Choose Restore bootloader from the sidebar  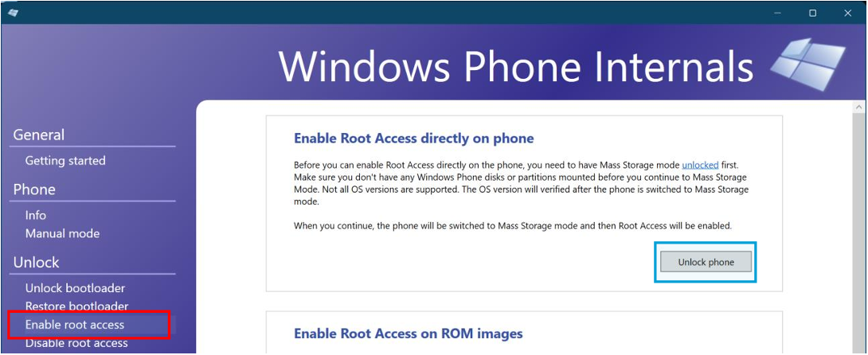click(76, 306)
